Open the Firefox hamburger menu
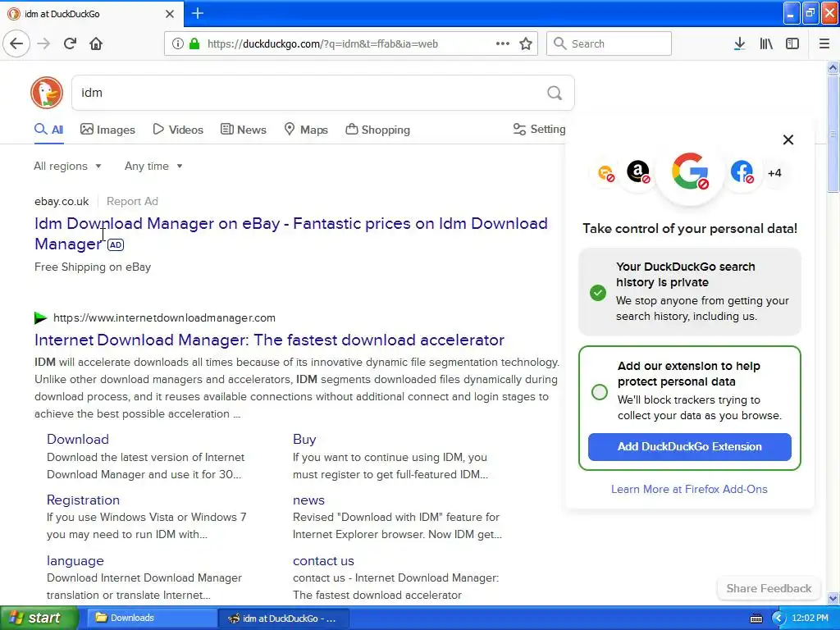Screen dimensions: 840x630 [824, 43]
